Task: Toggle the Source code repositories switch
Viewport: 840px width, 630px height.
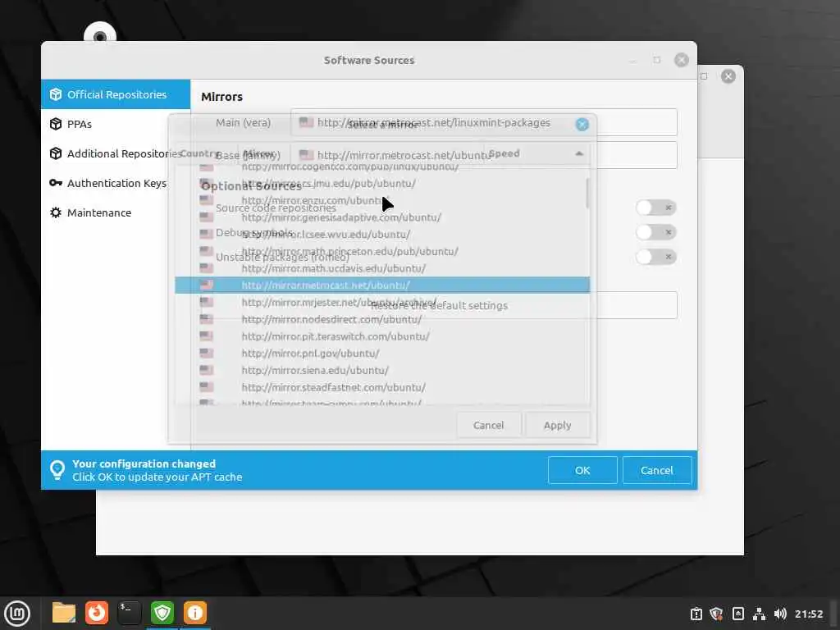Action: 656,208
